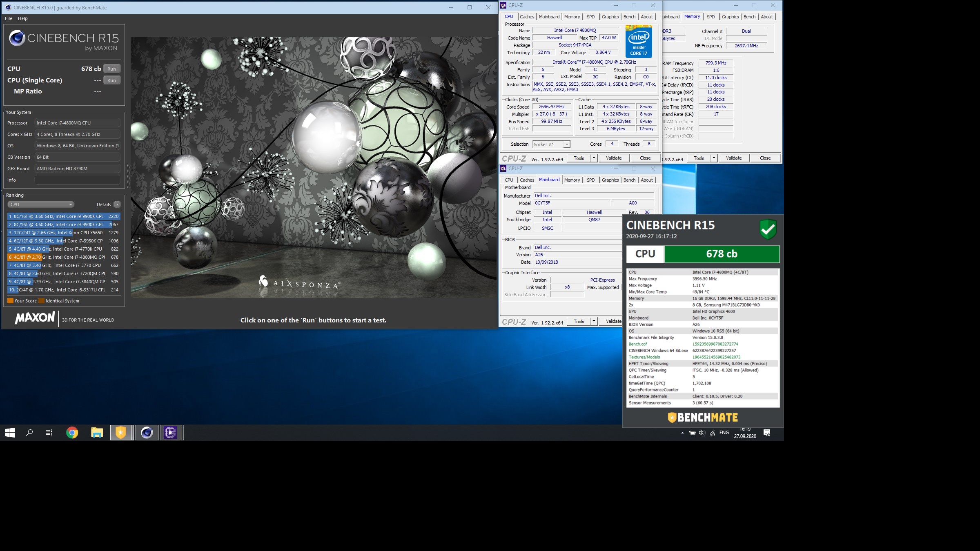Open the Ranking CPU dropdown
The image size is (980, 551).
point(41,204)
